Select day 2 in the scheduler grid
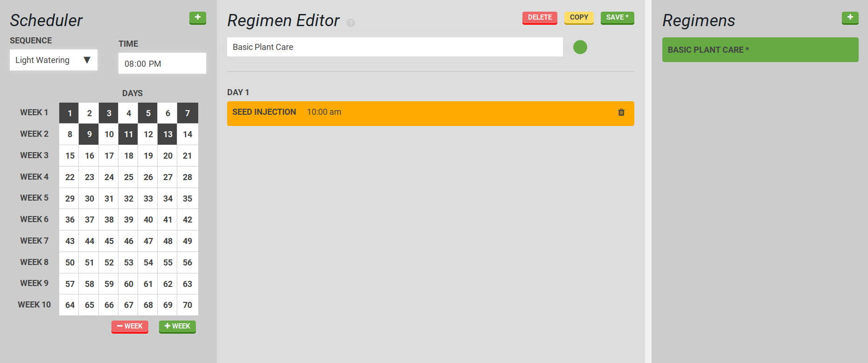Viewport: 868px width, 363px height. pos(89,113)
